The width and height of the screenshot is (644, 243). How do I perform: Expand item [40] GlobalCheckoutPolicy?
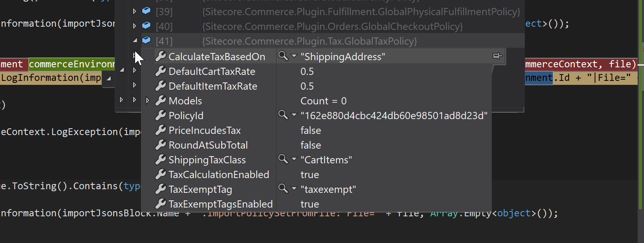point(135,26)
